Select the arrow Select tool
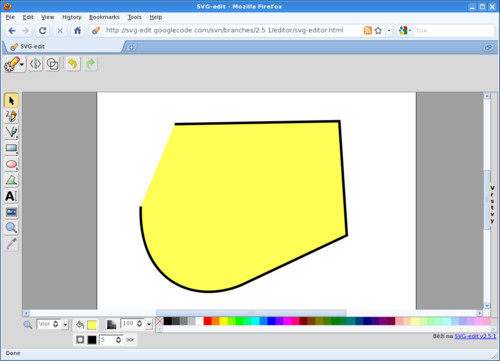 (x=11, y=100)
